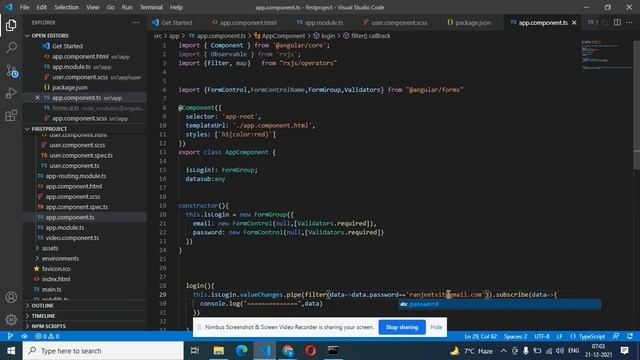Click the notifications bell in status bar
The width and height of the screenshot is (640, 360).
click(630, 336)
